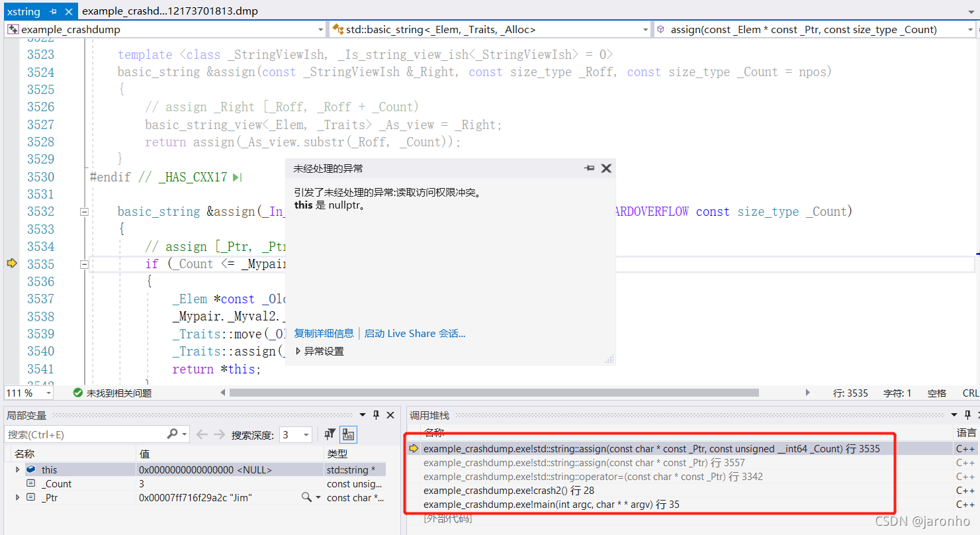Image resolution: width=980 pixels, height=535 pixels.
Task: Switch to the example_crashdump .dmp tab
Action: (170, 11)
